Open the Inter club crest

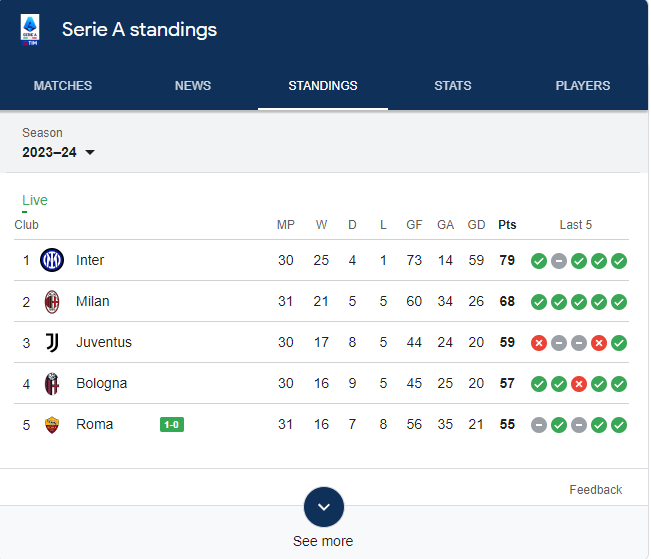(52, 260)
